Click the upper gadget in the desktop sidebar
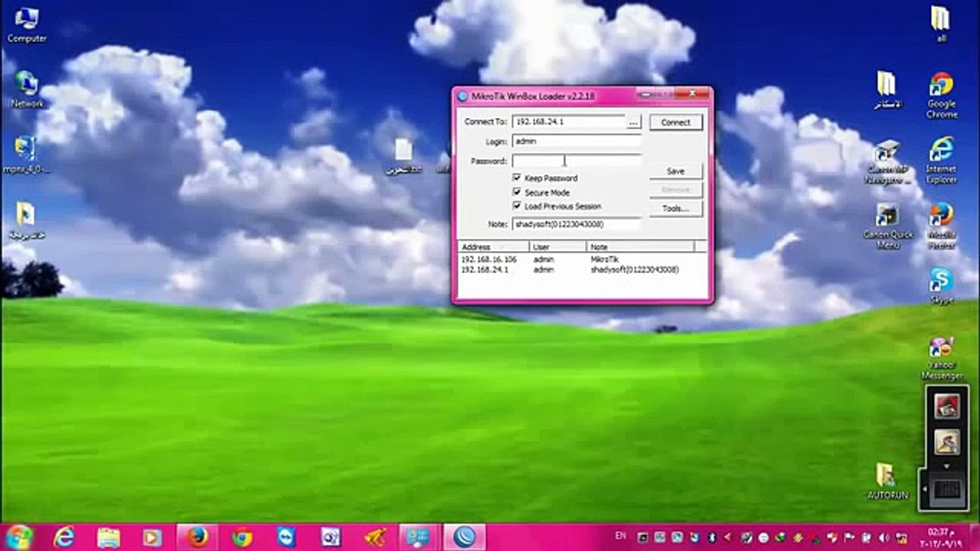The height and width of the screenshot is (551, 980). pyautogui.click(x=947, y=406)
